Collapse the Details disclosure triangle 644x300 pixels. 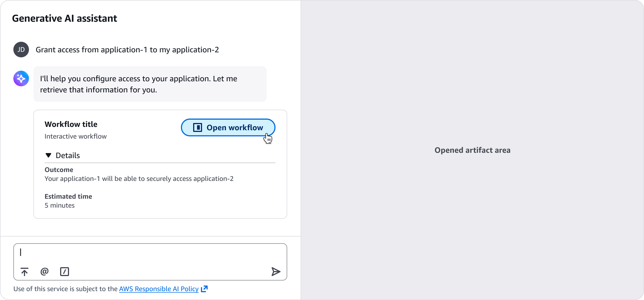pos(48,155)
